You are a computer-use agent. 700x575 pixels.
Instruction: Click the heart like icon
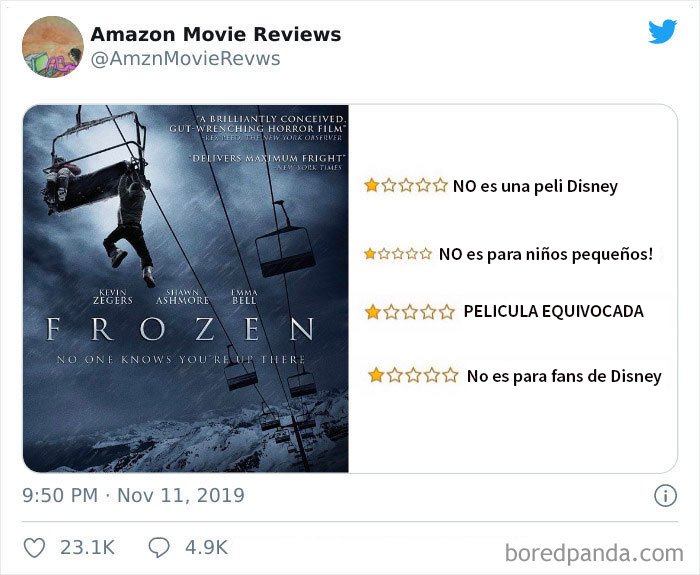coord(34,548)
